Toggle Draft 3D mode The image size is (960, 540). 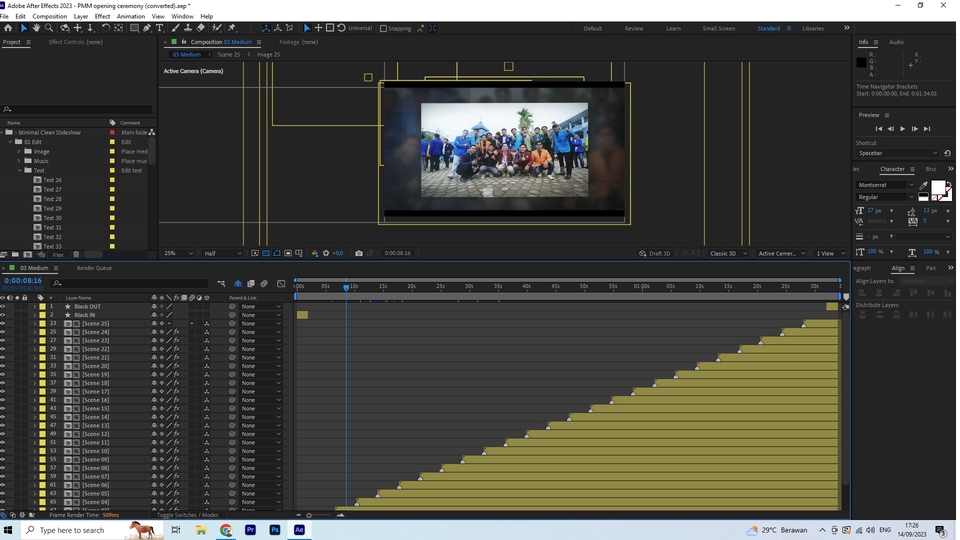point(654,253)
